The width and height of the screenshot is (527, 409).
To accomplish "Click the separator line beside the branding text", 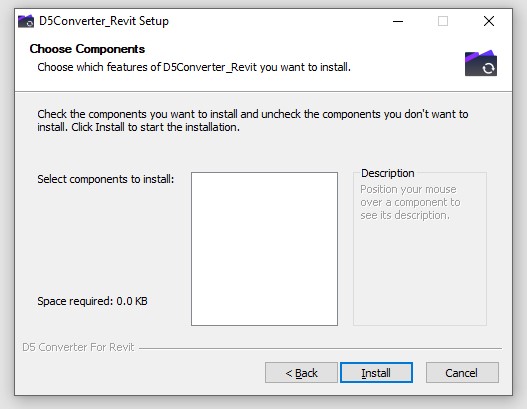I will click(x=320, y=348).
